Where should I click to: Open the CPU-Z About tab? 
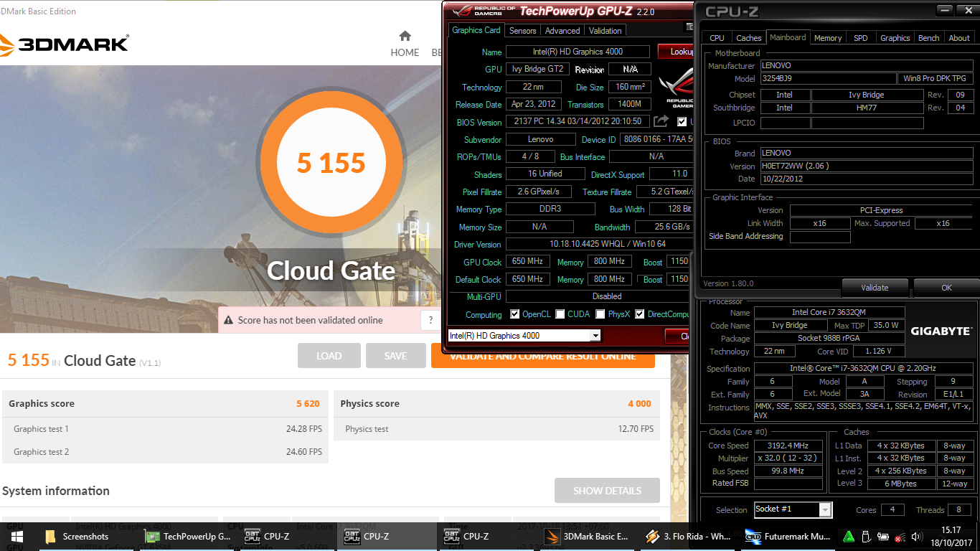959,38
